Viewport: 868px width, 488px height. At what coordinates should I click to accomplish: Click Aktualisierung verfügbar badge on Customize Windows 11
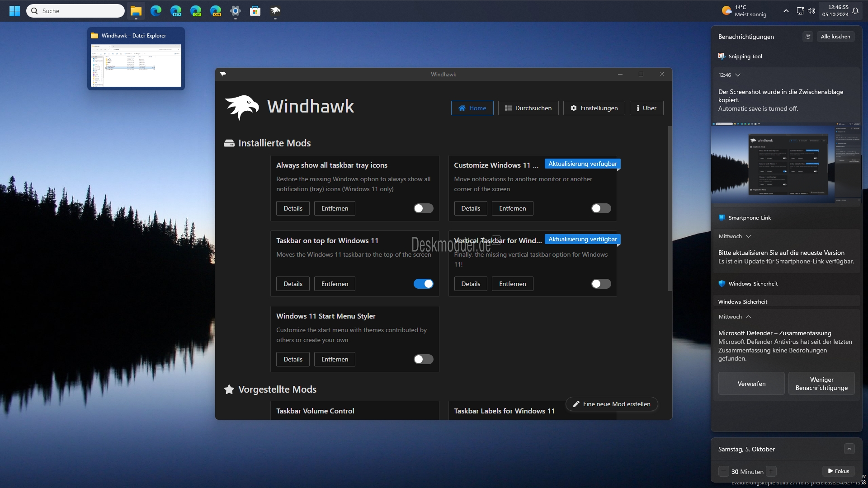click(x=582, y=164)
